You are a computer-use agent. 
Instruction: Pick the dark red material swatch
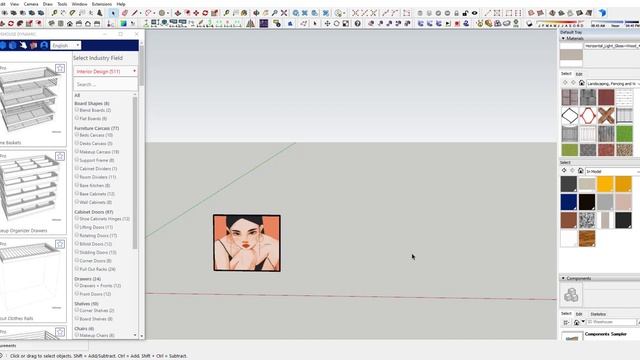pyautogui.click(x=606, y=98)
